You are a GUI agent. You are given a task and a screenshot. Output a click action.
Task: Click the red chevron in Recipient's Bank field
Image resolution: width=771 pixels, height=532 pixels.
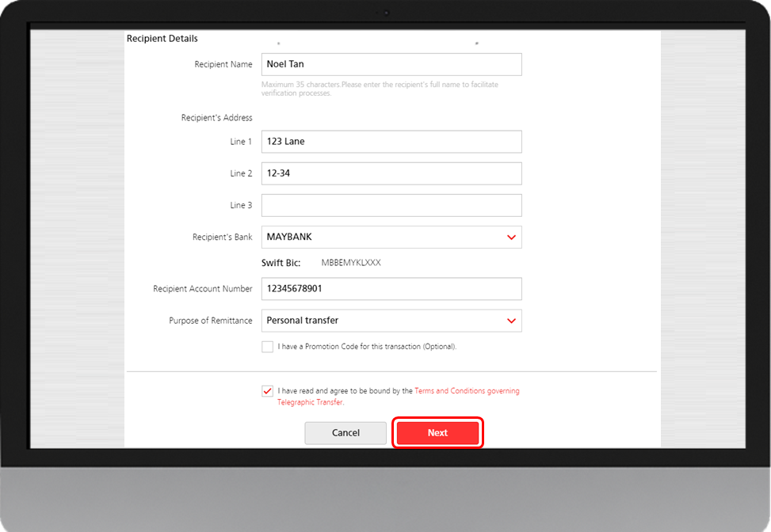(x=511, y=237)
